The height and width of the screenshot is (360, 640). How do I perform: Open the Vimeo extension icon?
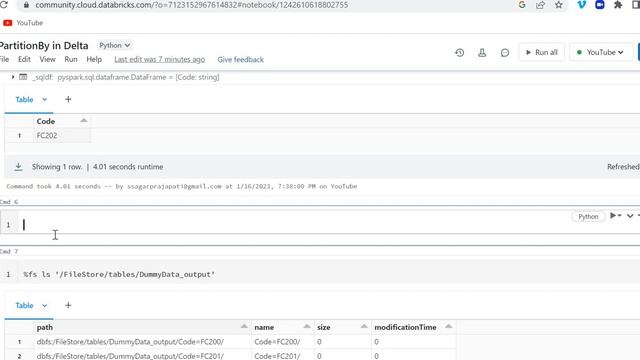coord(582,5)
